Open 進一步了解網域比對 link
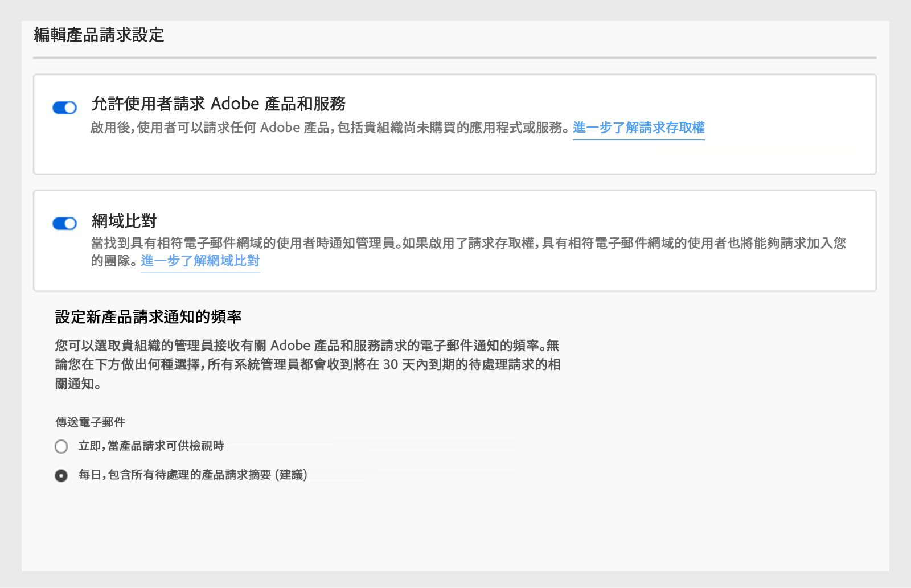The height and width of the screenshot is (588, 911). 200,261
